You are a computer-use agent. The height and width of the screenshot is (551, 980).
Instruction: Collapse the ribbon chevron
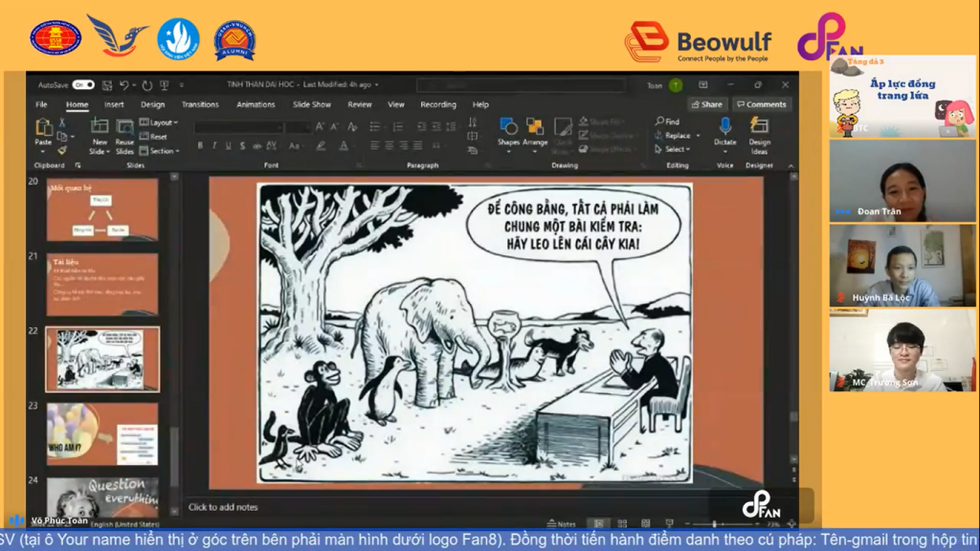tap(791, 165)
